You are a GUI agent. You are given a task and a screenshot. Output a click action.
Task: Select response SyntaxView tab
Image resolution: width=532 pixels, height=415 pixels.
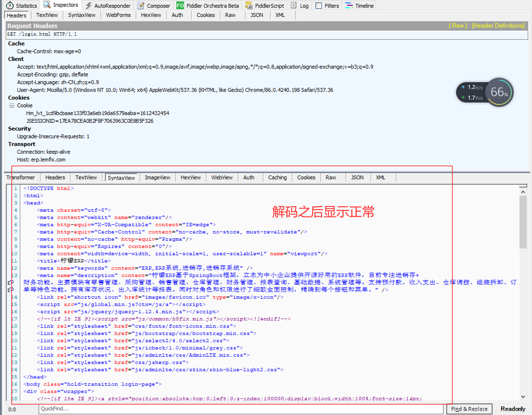pos(121,178)
